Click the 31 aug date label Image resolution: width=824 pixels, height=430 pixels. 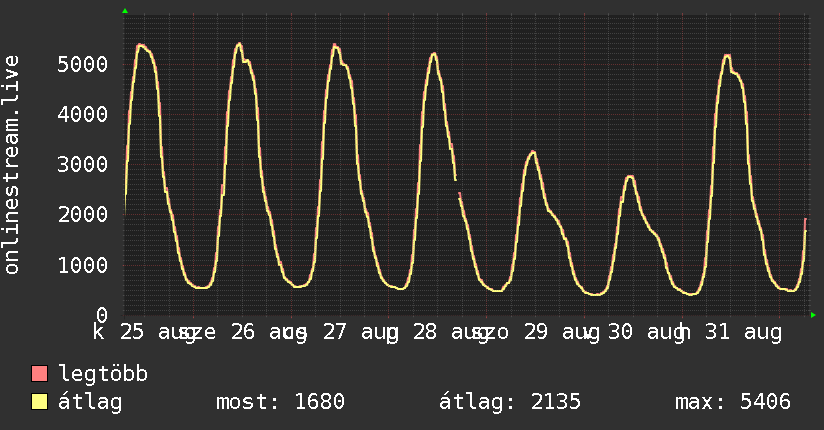pos(744,333)
